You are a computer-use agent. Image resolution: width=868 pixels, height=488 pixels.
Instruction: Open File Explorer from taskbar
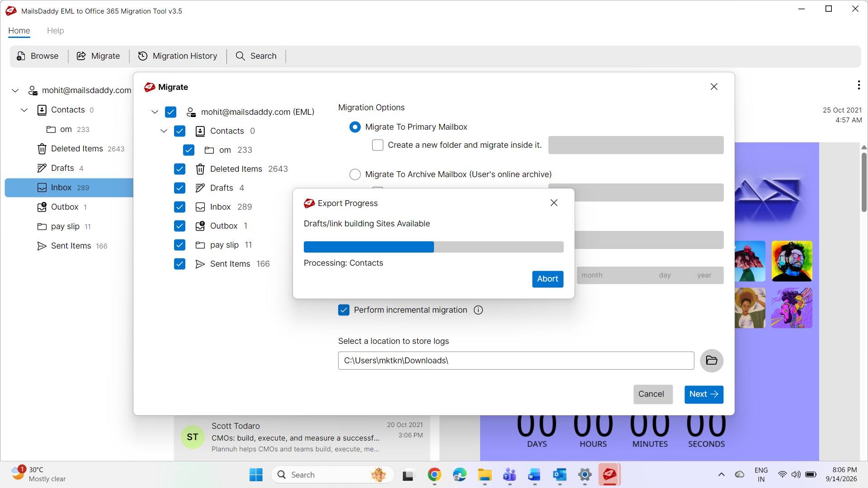(485, 475)
